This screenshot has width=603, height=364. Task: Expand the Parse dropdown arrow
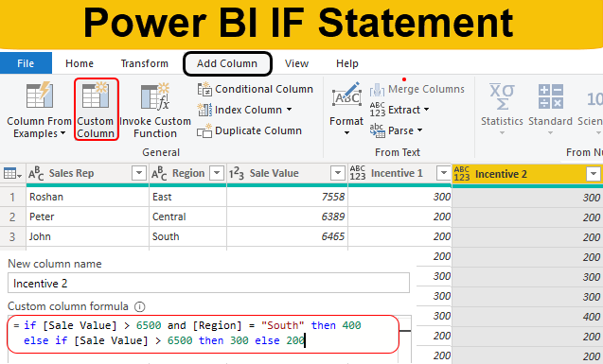click(x=419, y=130)
